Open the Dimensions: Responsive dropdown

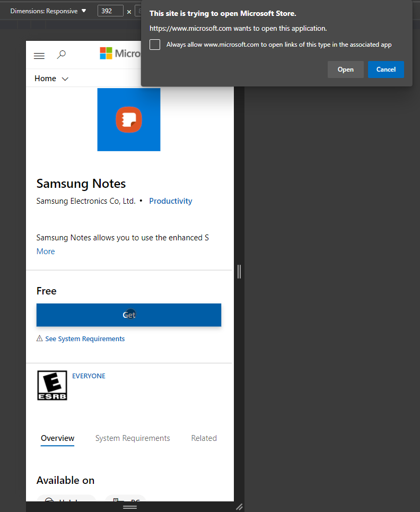tap(48, 11)
